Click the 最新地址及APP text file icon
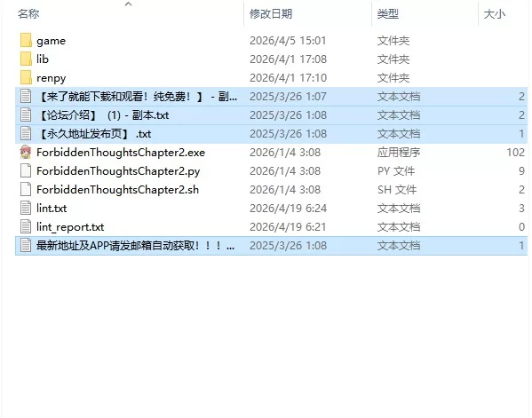This screenshot has height=418, width=532. tap(26, 246)
